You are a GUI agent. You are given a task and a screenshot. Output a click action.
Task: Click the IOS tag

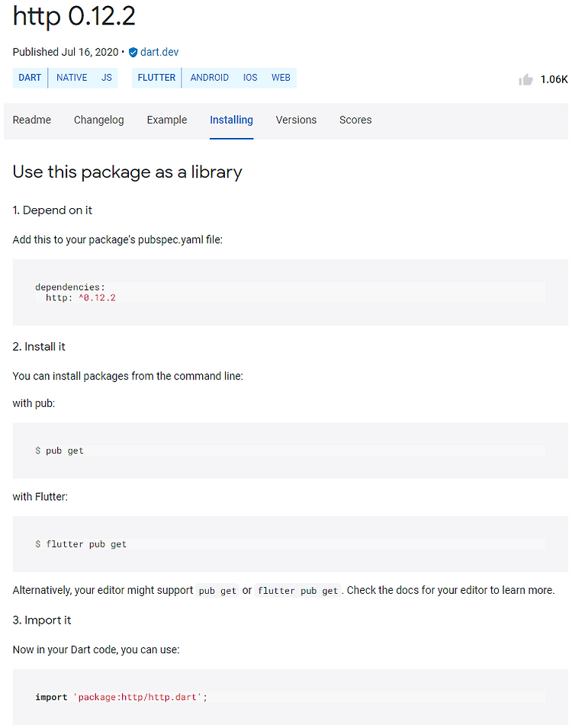[x=250, y=78]
